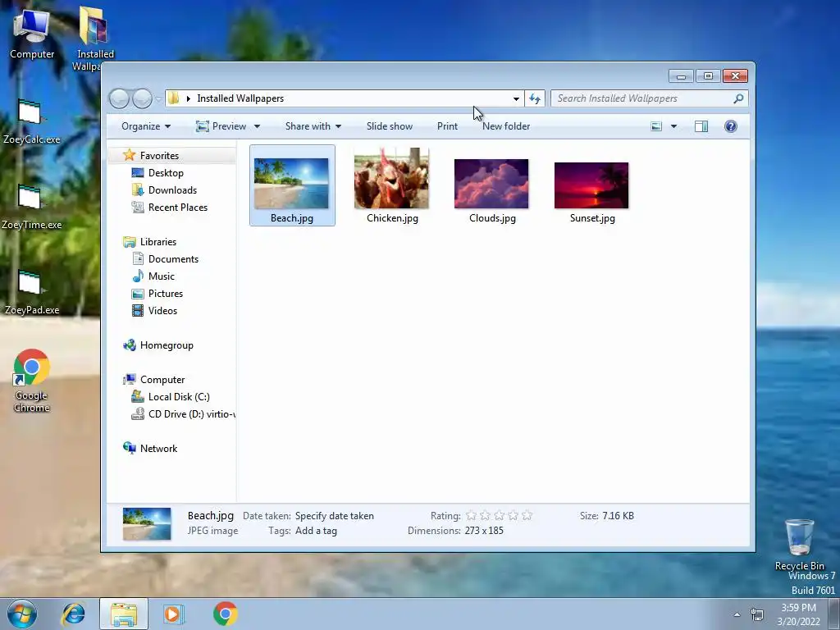The width and height of the screenshot is (840, 630).
Task: Start the Slide show
Action: pos(390,126)
